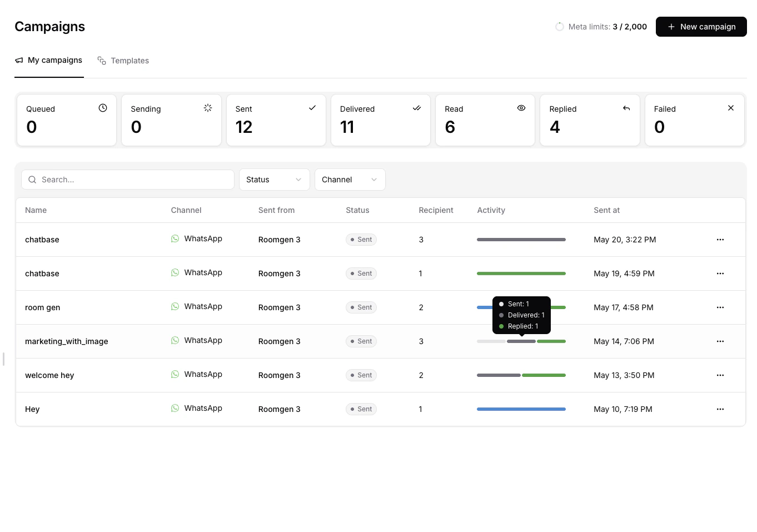Click the Name column header
Screen dimensions: 757x532
(x=36, y=210)
